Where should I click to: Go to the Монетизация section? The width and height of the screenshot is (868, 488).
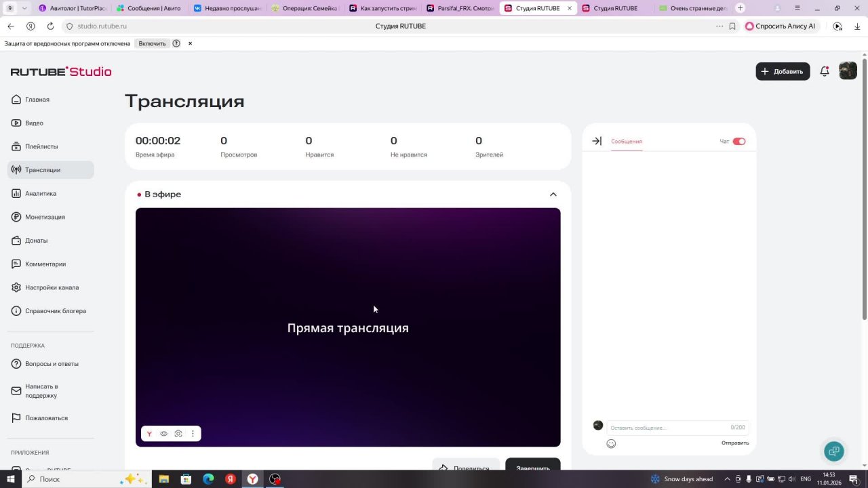pos(50,217)
